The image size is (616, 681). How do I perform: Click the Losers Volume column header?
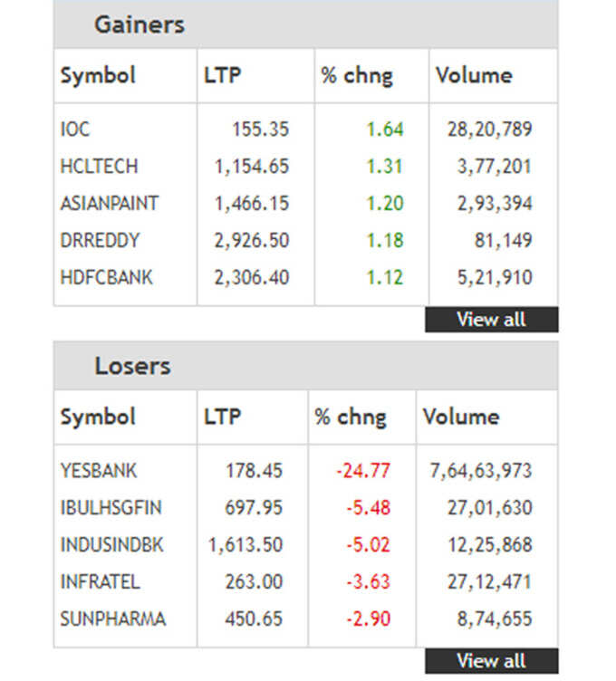click(x=461, y=417)
